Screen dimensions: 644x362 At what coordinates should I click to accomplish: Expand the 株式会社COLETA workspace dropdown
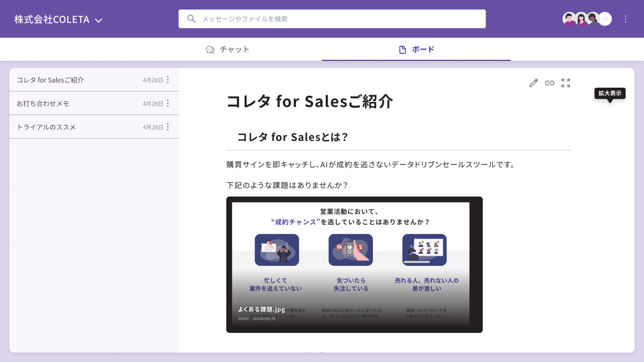coord(99,20)
